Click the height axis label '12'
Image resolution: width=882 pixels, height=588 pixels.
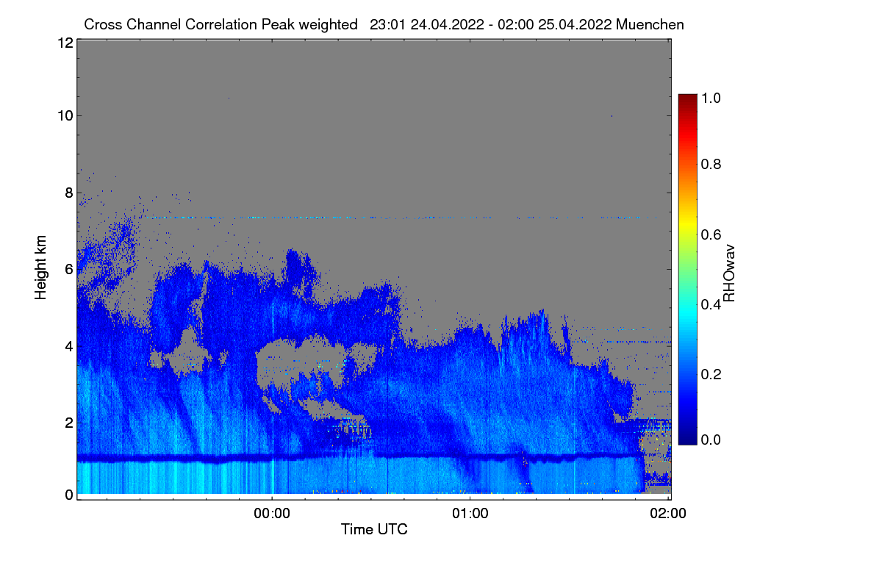pyautogui.click(x=64, y=43)
